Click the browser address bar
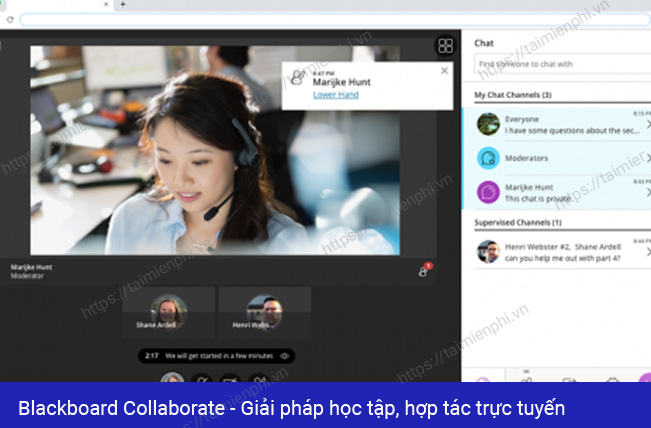The height and width of the screenshot is (428, 651). (x=335, y=20)
